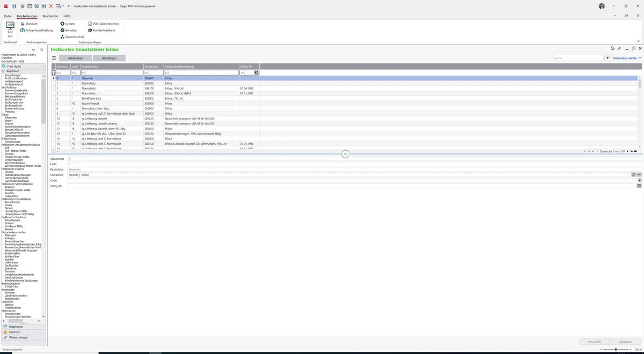The image size is (644, 354).
Task: Open the Mandant settings
Action: click(29, 24)
